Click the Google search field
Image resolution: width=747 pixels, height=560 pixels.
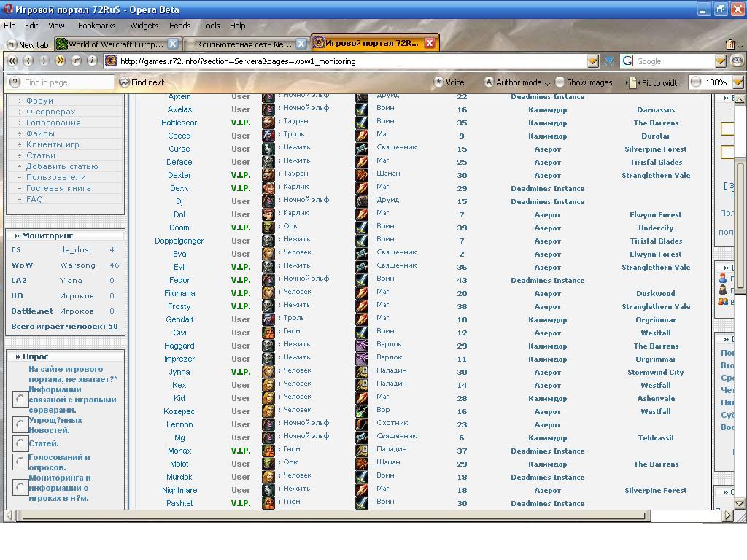(673, 61)
